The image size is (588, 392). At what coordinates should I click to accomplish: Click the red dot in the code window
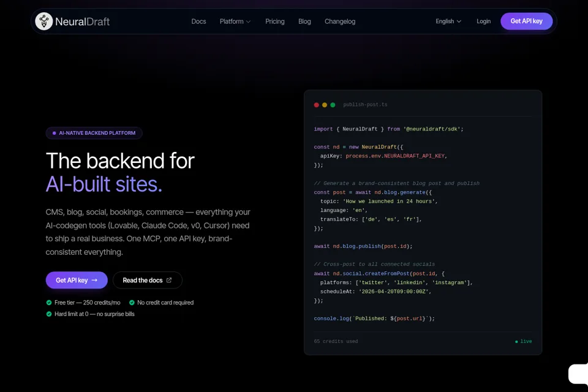[317, 105]
